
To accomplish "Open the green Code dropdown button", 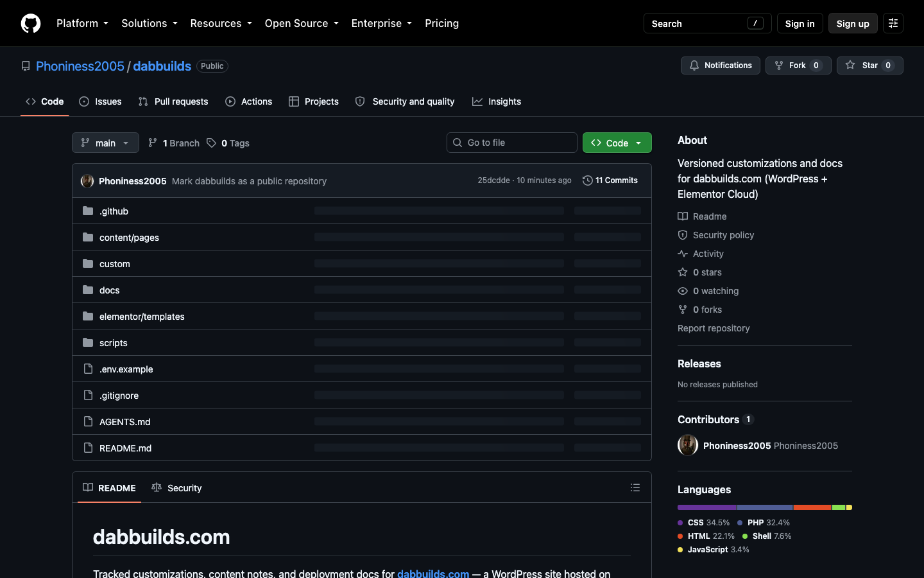I will point(617,143).
